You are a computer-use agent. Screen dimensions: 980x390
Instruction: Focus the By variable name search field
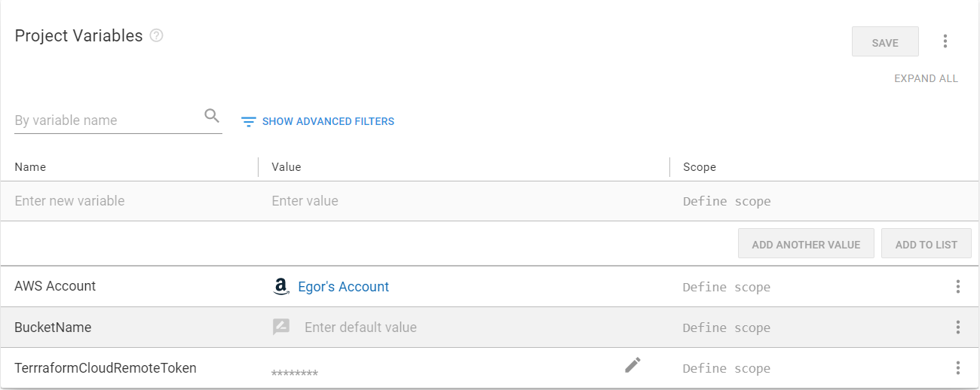106,120
